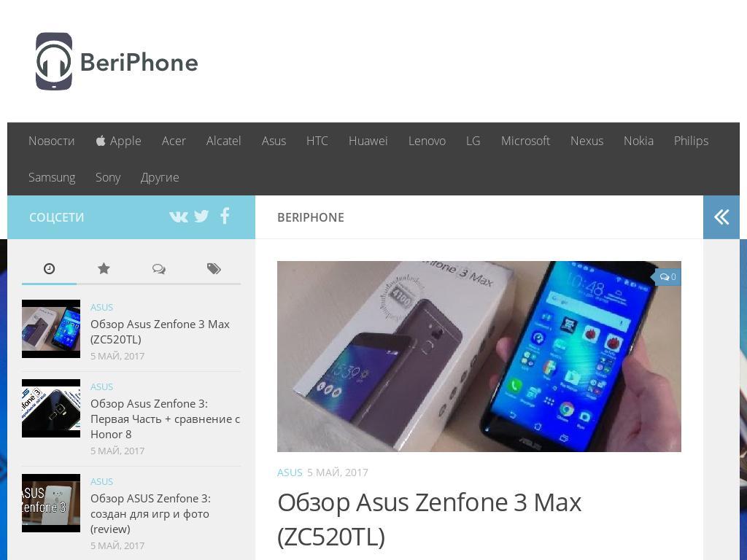Open article title Обзор Asus Zenfone 3 Max (ZC520TL)

point(429,519)
